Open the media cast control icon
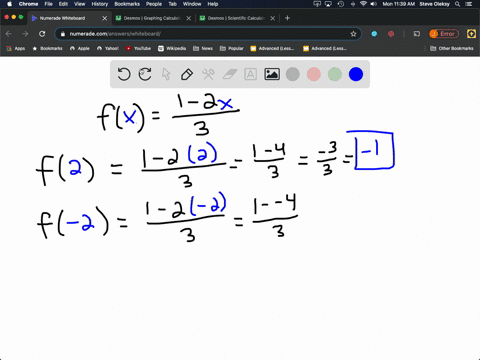Image resolution: width=480 pixels, height=360 pixels. pos(417,34)
